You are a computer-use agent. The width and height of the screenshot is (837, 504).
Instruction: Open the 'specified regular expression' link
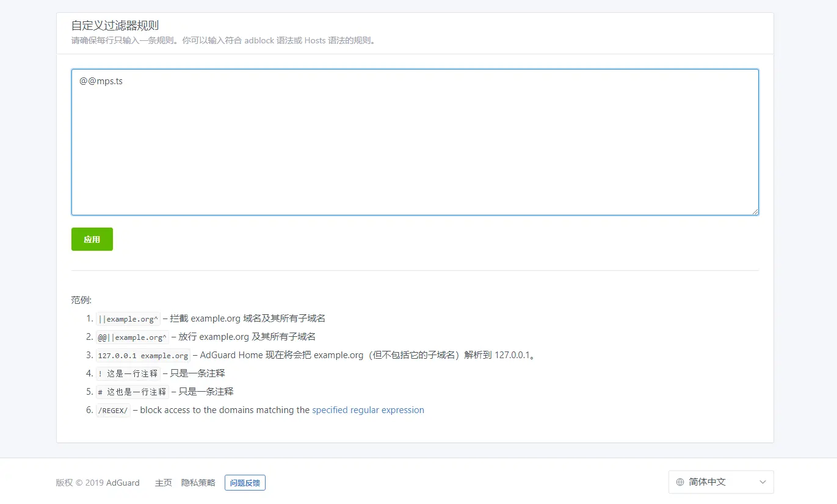[x=368, y=410]
